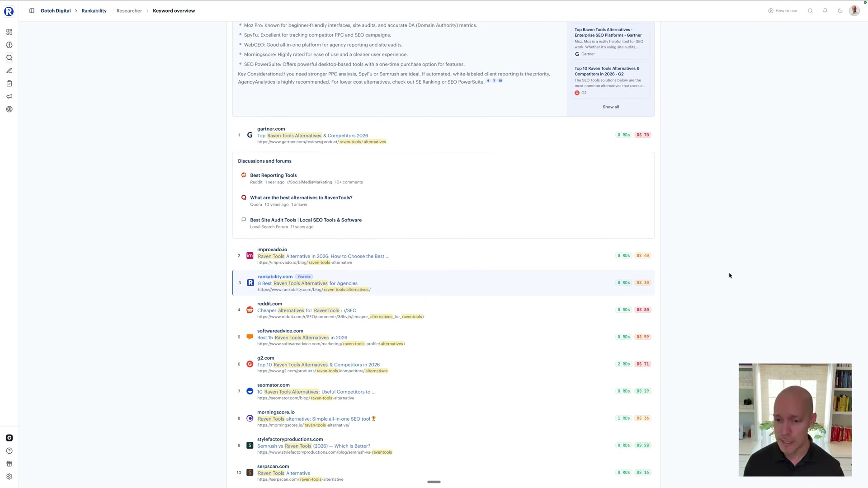Click DS 16 badge for serpscan.com
Screen dimensions: 868x488
tap(643, 473)
